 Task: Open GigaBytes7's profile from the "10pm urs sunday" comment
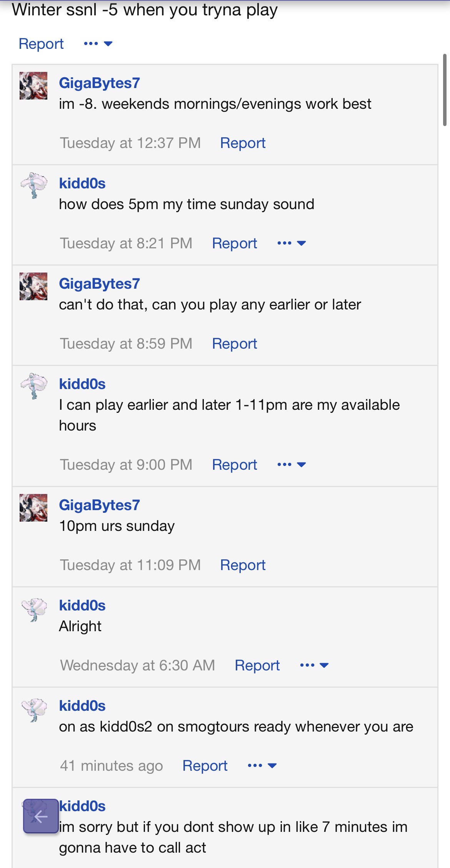(x=99, y=505)
